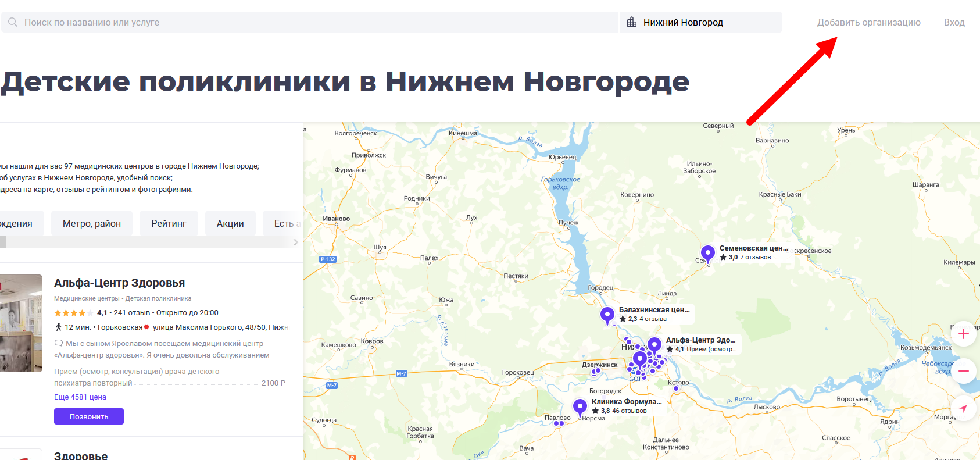Screen dimensions: 980x460
Task: Click the Альфа-Центр Здо... map label
Action: [x=701, y=344]
